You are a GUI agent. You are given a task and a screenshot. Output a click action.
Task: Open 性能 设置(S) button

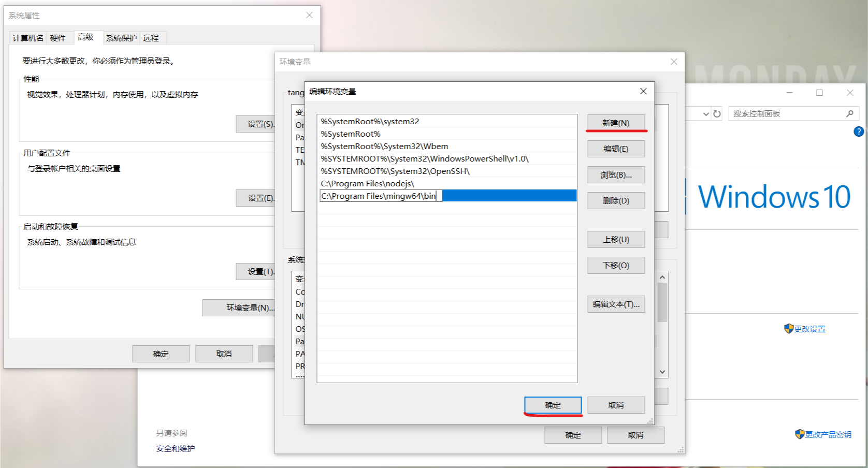256,124
